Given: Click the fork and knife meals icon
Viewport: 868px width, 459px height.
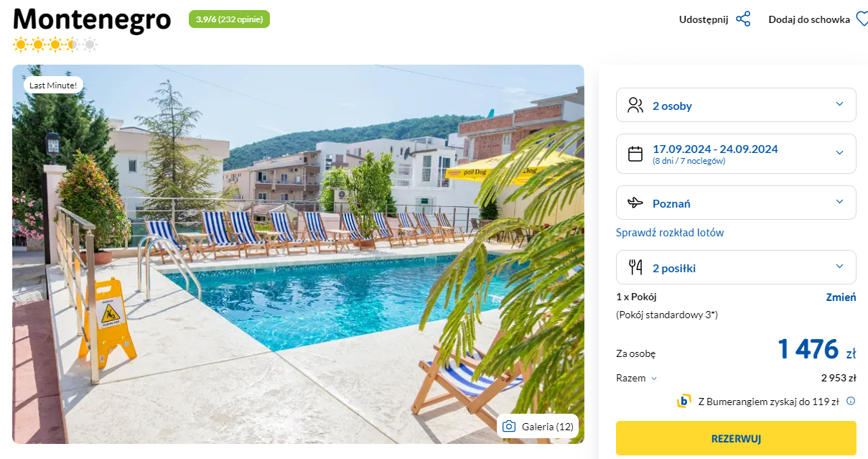Looking at the screenshot, I should coord(635,268).
